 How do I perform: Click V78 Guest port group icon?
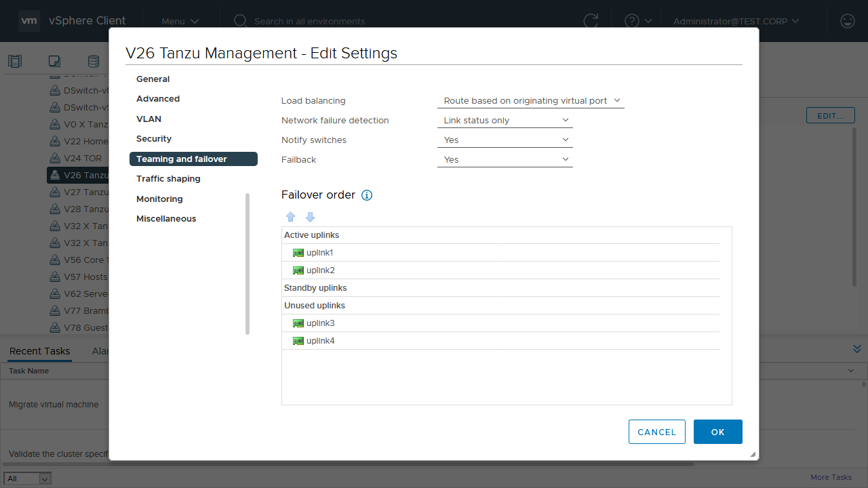tap(56, 328)
